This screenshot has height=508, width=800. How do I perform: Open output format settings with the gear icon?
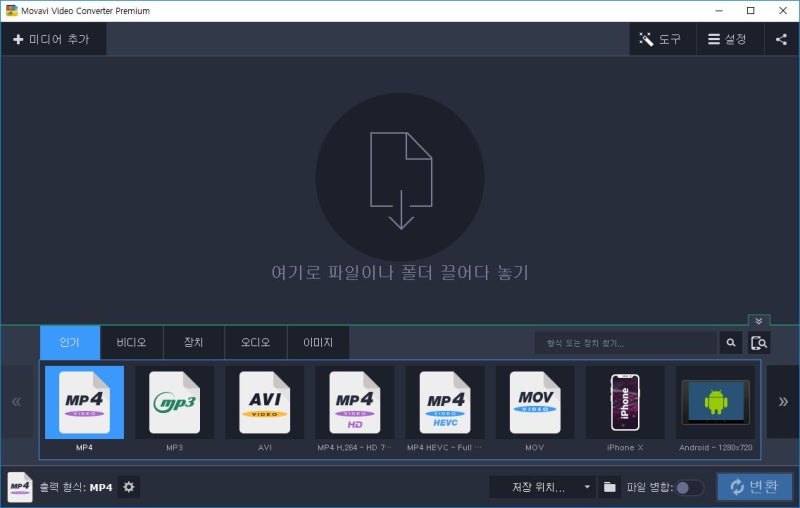point(129,487)
